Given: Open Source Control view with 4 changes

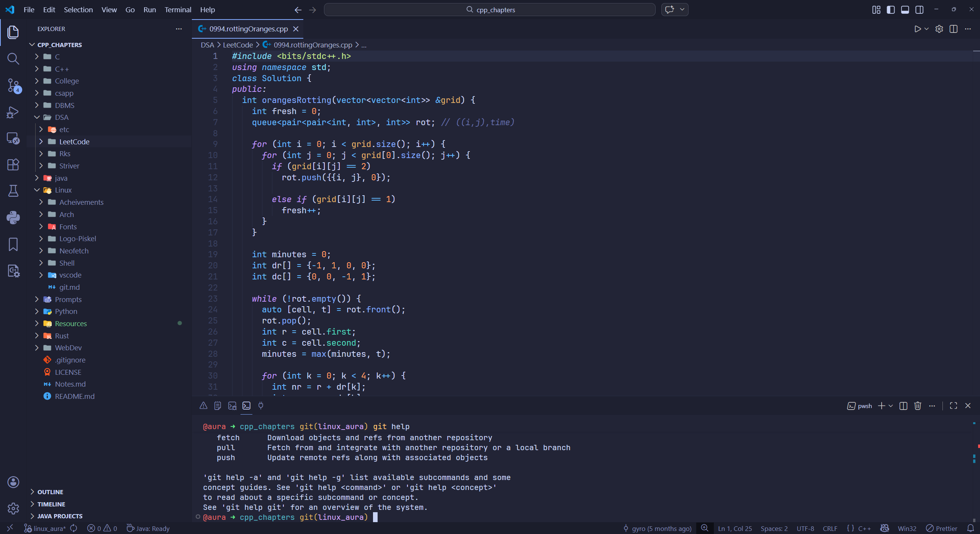Looking at the screenshot, I should (13, 85).
